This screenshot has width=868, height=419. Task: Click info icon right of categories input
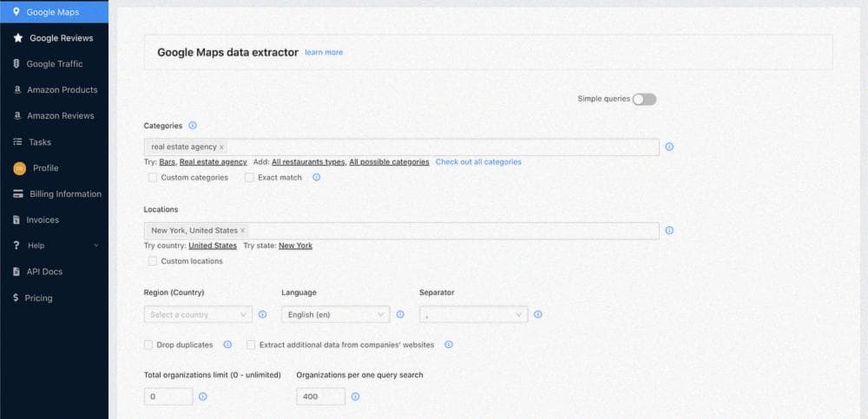[x=669, y=147]
